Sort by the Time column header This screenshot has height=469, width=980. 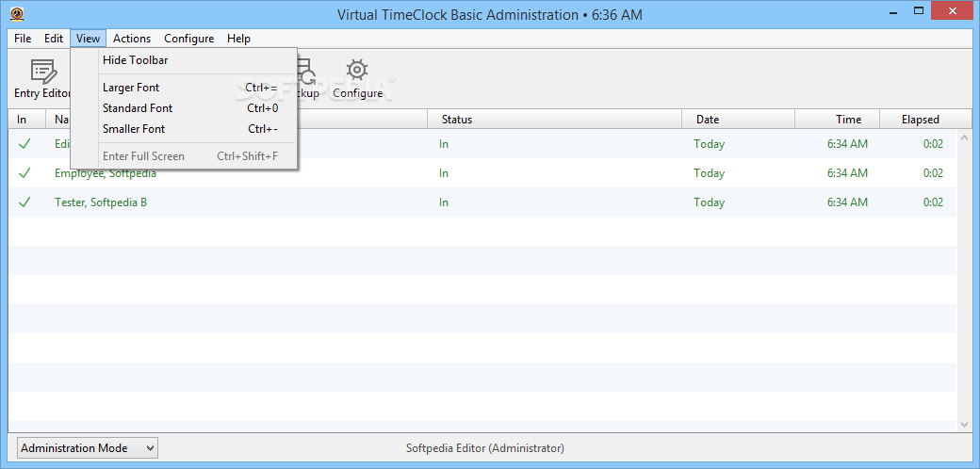pyautogui.click(x=838, y=120)
